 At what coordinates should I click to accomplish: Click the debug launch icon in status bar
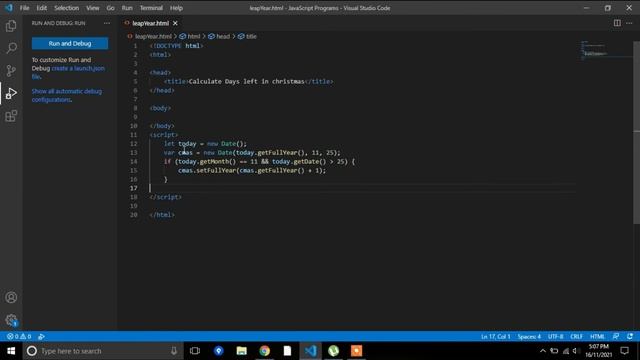pos(41,336)
